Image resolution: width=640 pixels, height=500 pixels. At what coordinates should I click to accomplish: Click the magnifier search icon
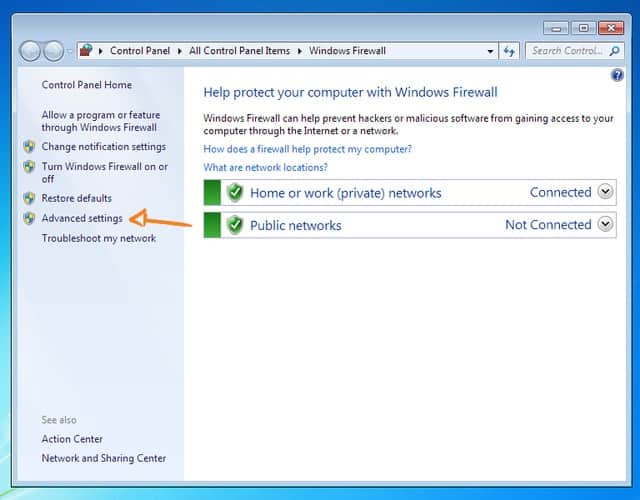pyautogui.click(x=614, y=51)
